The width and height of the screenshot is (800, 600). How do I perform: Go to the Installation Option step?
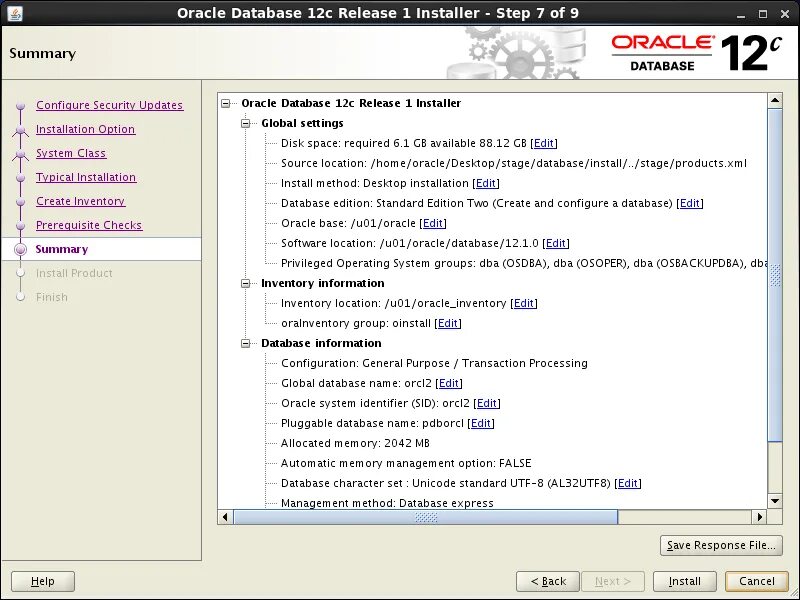[85, 129]
